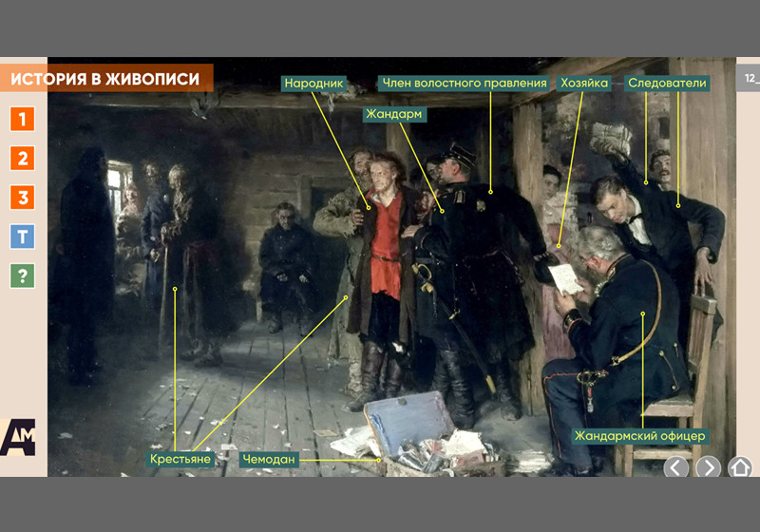Select the "Жандарм" label
The width and height of the screenshot is (760, 532).
[394, 114]
